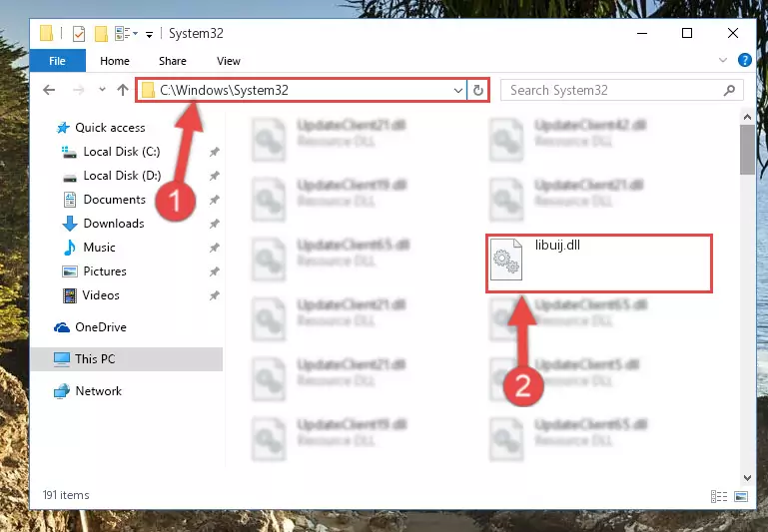Click the vertical scrollbar thumb
768x532 pixels.
(747, 150)
